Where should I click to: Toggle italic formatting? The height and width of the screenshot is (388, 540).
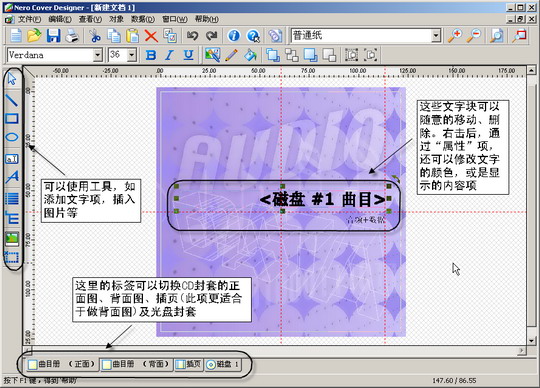coord(169,55)
